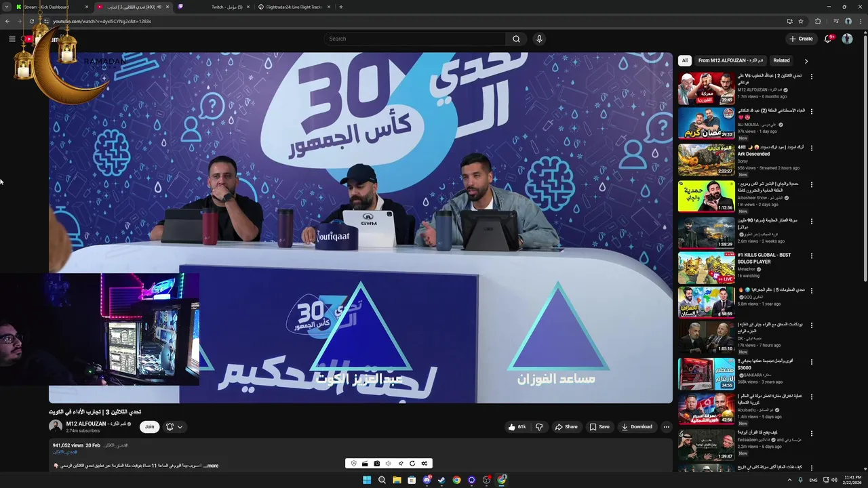
Task: Open the 39:49 recommended video thumbnail
Action: (706, 88)
